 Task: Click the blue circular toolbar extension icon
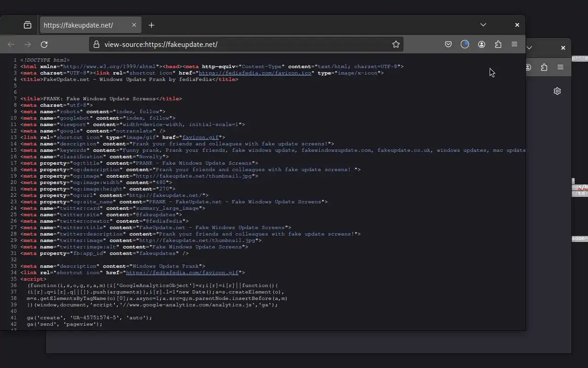coord(465,44)
